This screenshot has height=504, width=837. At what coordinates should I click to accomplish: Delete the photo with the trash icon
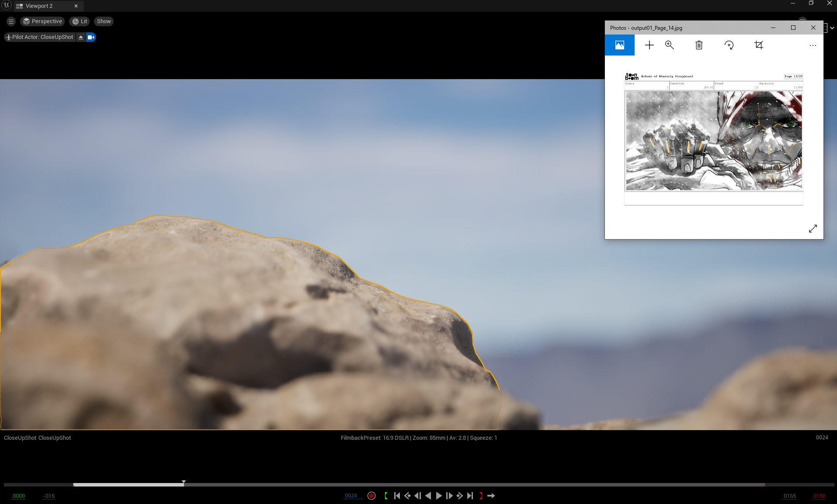click(x=699, y=45)
